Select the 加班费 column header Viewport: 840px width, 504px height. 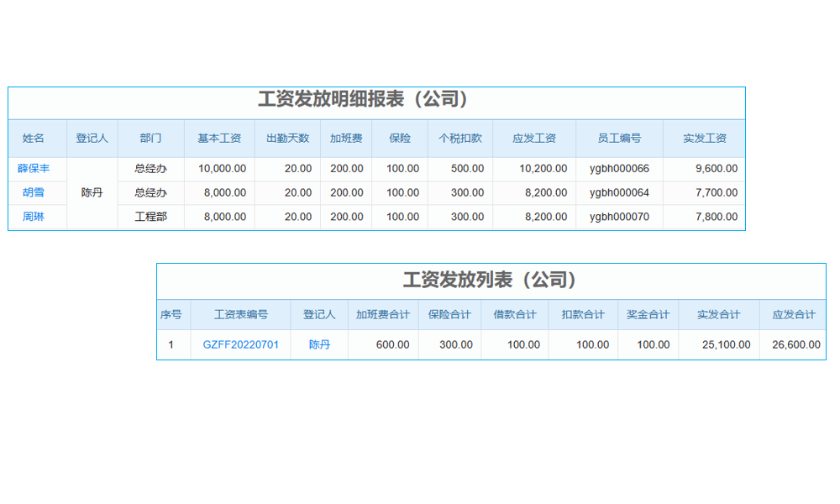pos(346,138)
